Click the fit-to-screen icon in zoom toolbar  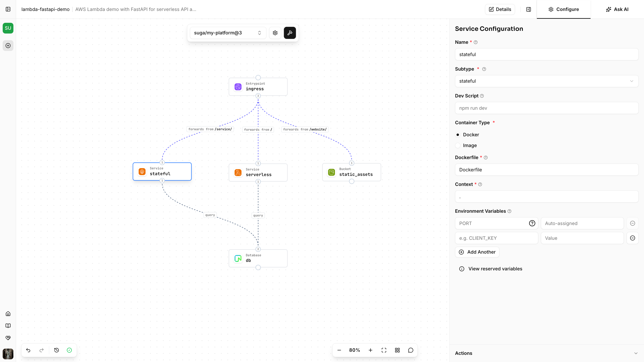384,350
